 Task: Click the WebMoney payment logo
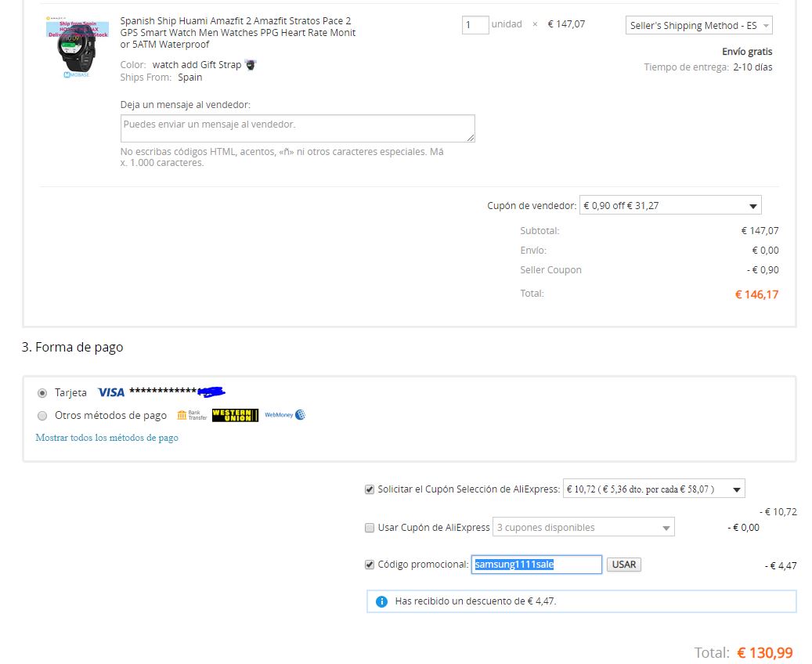pyautogui.click(x=285, y=415)
